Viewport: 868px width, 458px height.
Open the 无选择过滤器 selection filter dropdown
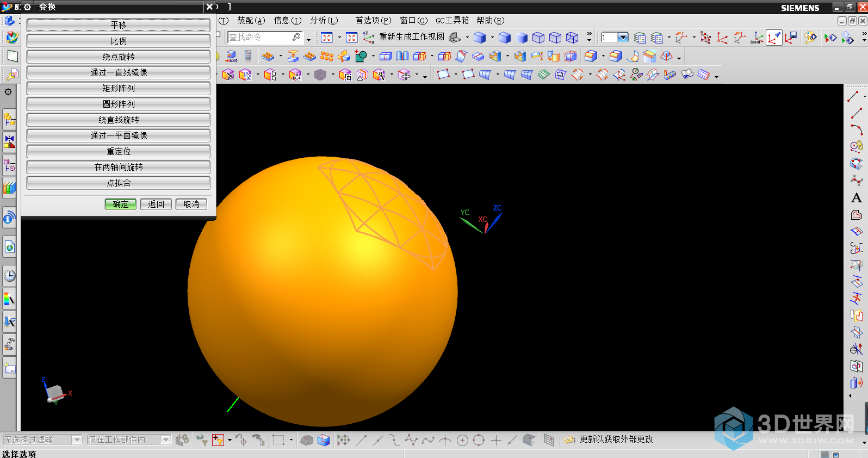(77, 440)
